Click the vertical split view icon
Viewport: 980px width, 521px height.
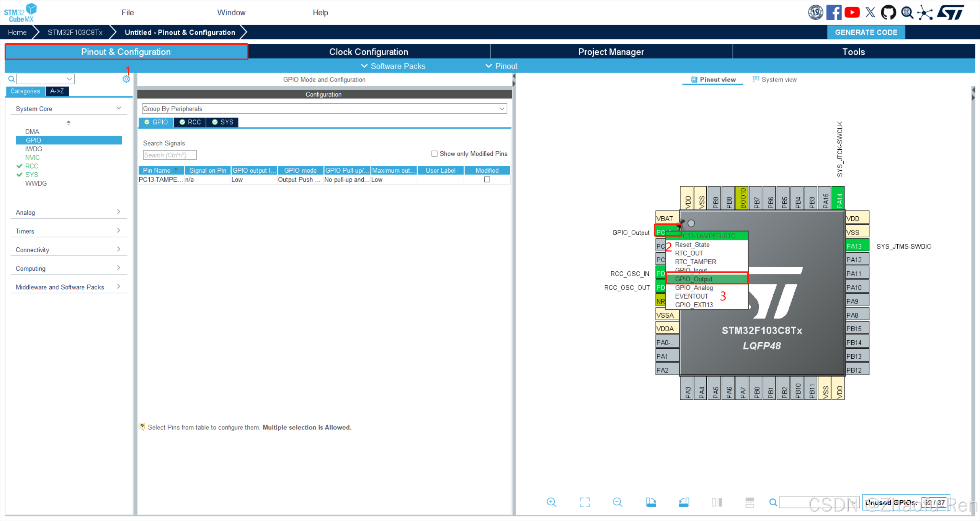(717, 502)
